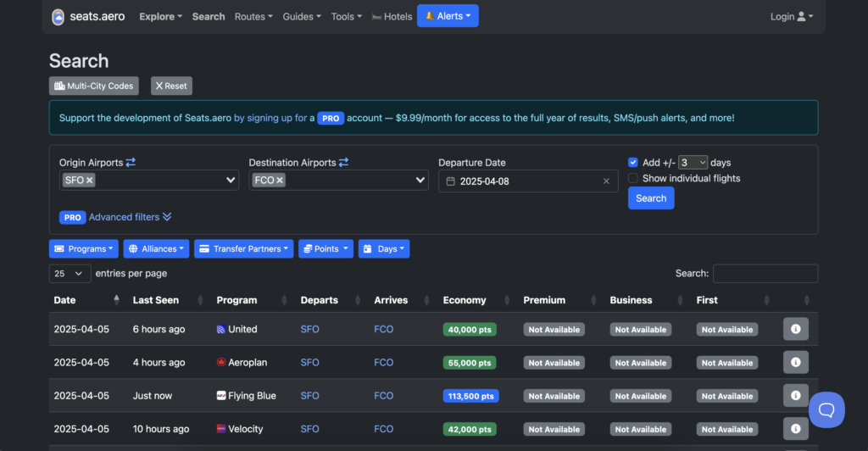Click the Velocity program logo icon
Screen dimensions: 868x451
click(221, 429)
